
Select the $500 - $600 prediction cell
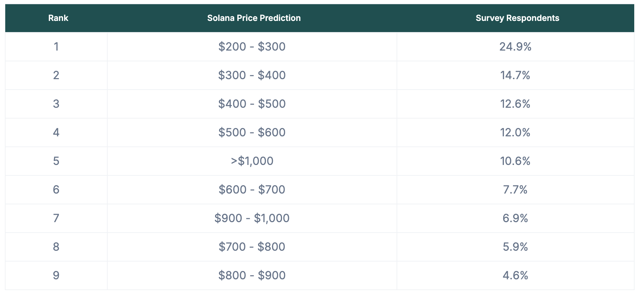(252, 133)
